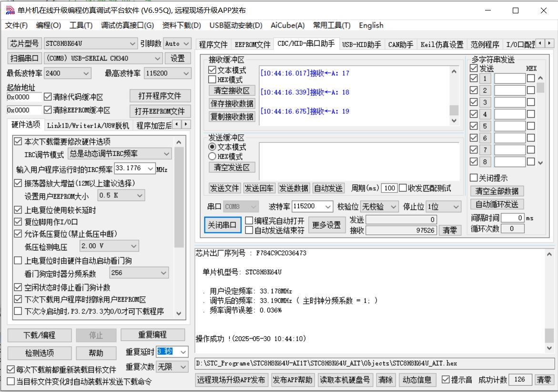Switch to Keil仿真设置 tab

[x=442, y=44]
